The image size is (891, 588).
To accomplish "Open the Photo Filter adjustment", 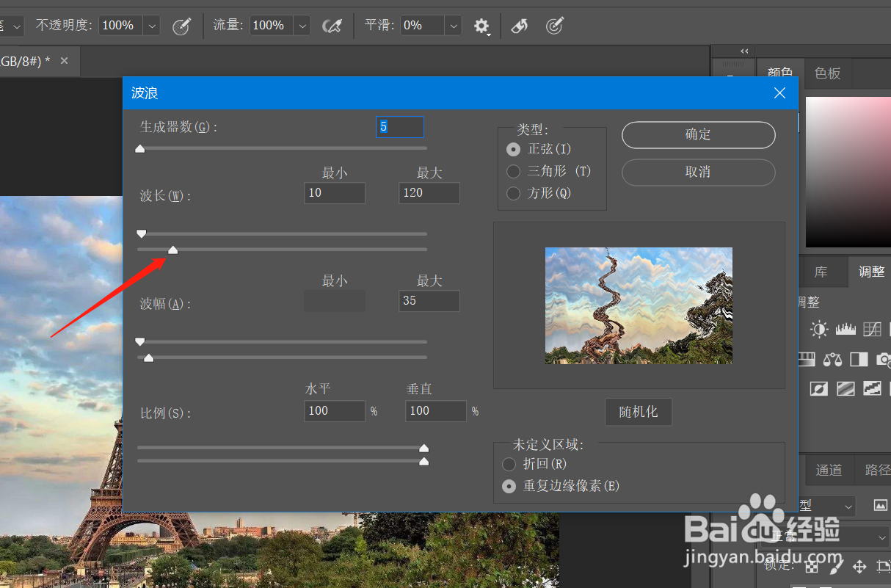I will pos(883,359).
